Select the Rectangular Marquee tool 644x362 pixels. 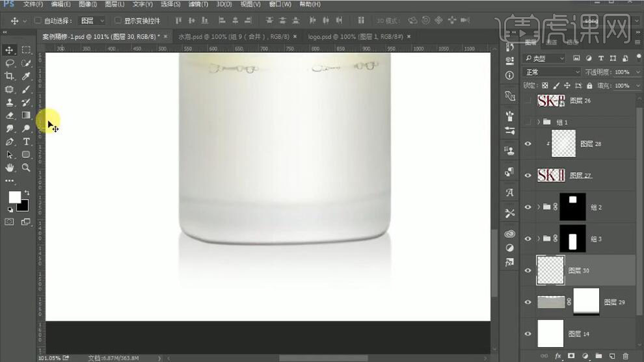pyautogui.click(x=26, y=50)
